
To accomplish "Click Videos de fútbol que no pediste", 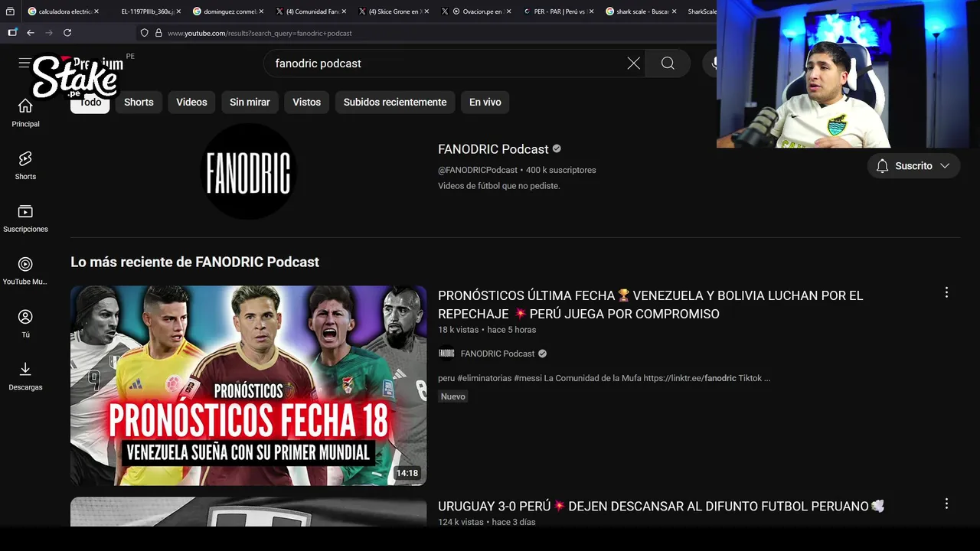I will (498, 186).
